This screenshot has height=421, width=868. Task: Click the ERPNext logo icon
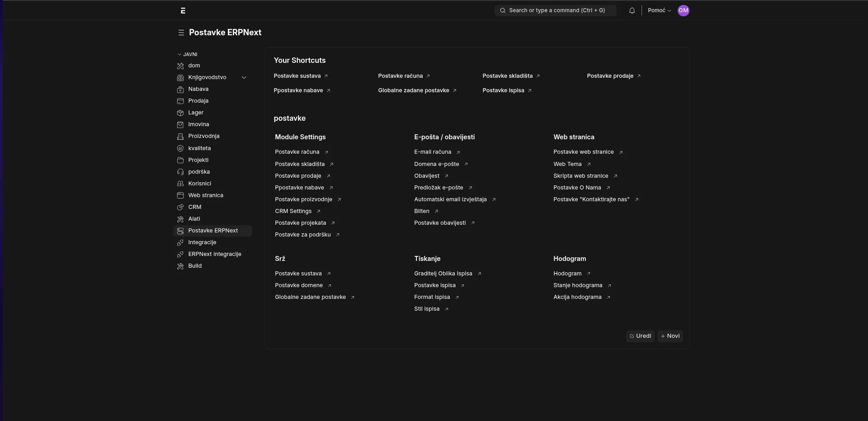(183, 10)
